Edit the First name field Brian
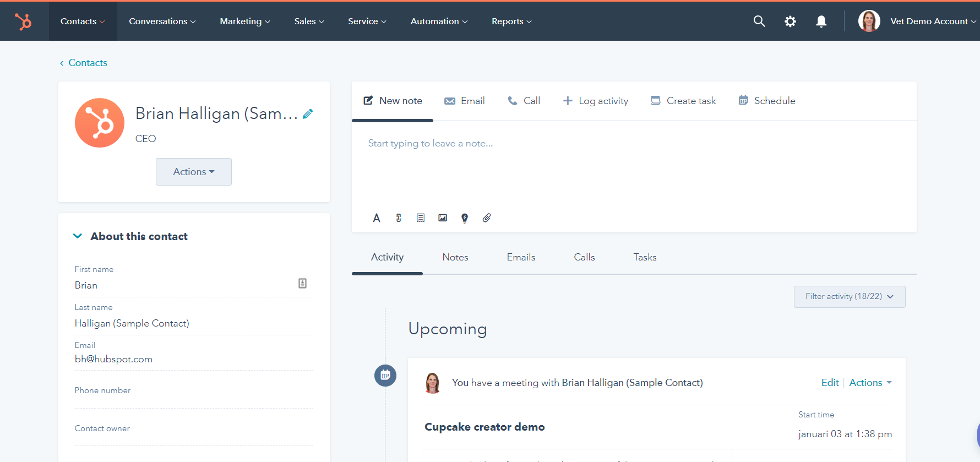 point(194,285)
